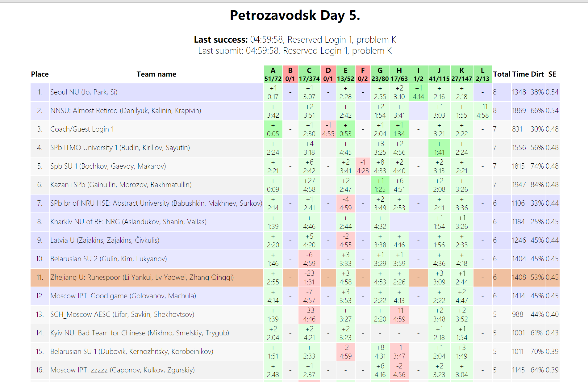The height and width of the screenshot is (382, 588).
Task: Click Kazan+SPb team name
Action: pos(121,185)
